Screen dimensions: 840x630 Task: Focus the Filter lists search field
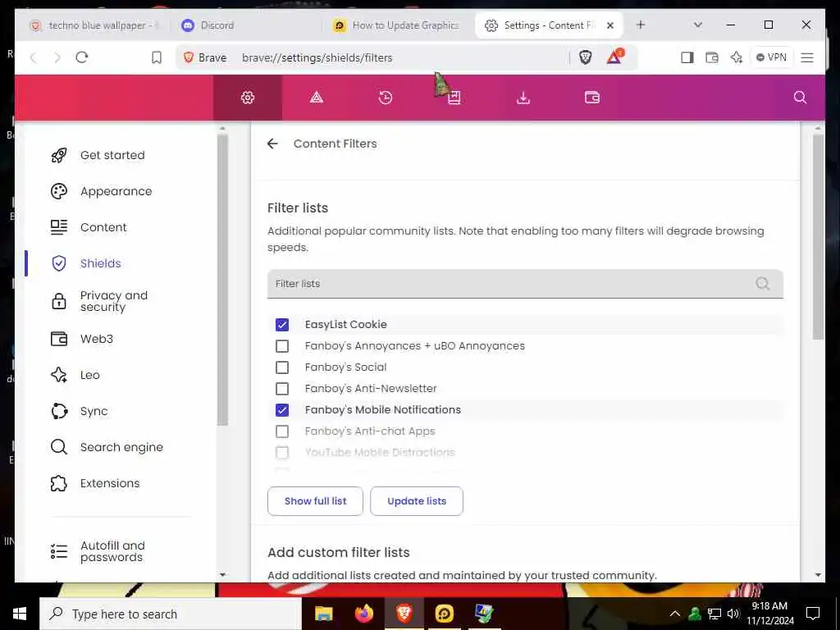point(525,283)
